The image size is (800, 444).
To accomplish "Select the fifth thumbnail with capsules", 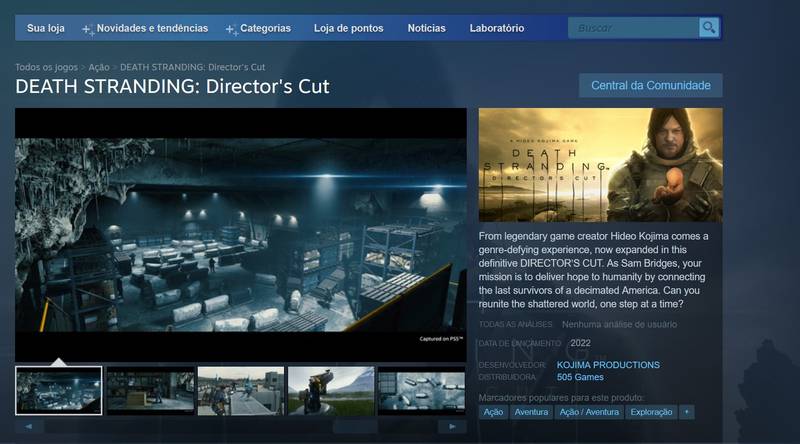I will click(x=421, y=390).
